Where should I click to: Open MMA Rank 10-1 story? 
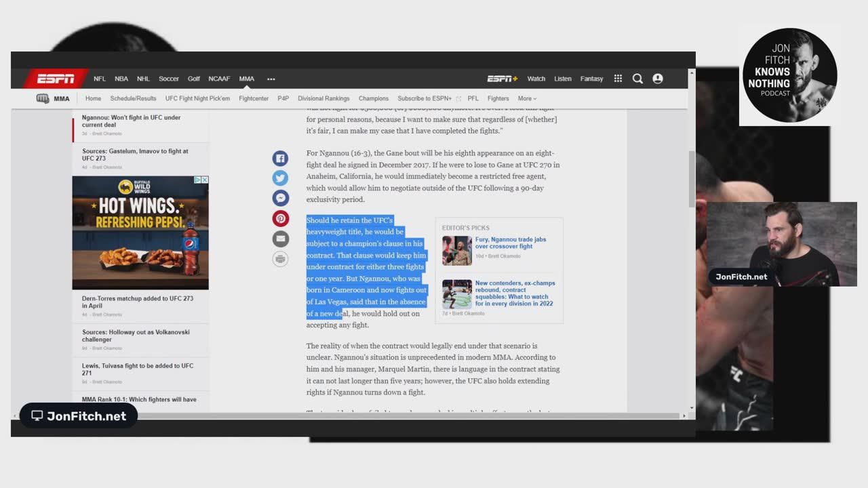point(140,399)
